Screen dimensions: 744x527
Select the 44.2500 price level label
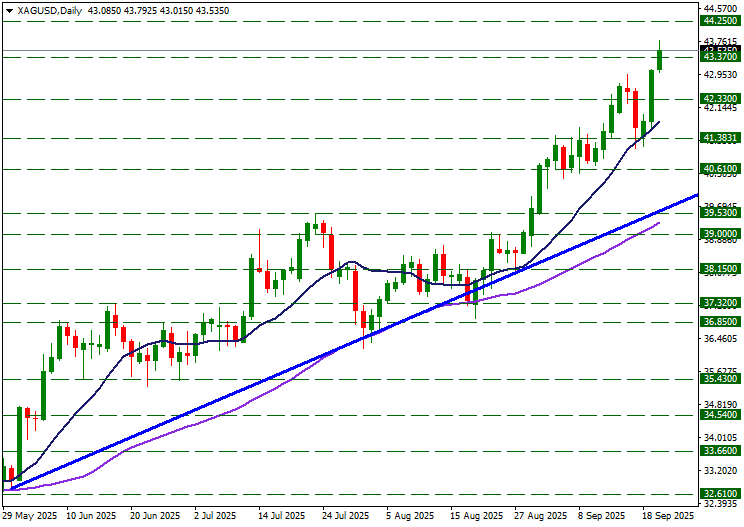720,20
